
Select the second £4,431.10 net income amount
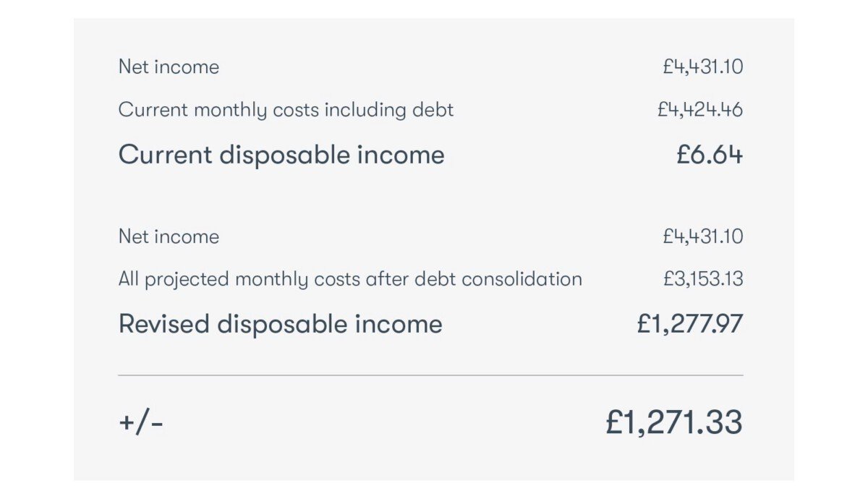point(702,236)
